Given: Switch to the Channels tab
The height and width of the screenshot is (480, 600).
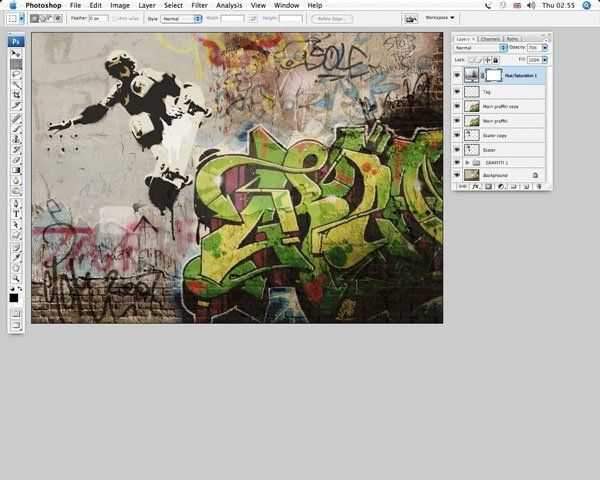Looking at the screenshot, I should pyautogui.click(x=490, y=39).
